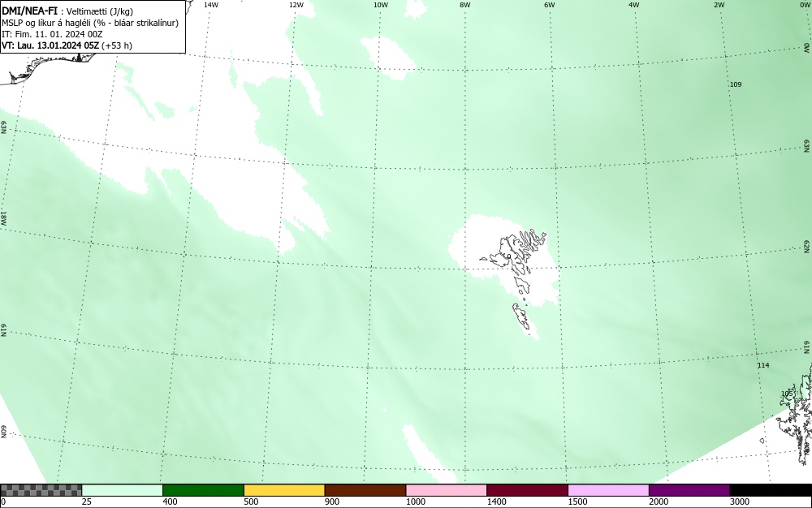812x508 pixels.
Task: Select the light green 25–400 legend swatch
Action: (x=123, y=490)
